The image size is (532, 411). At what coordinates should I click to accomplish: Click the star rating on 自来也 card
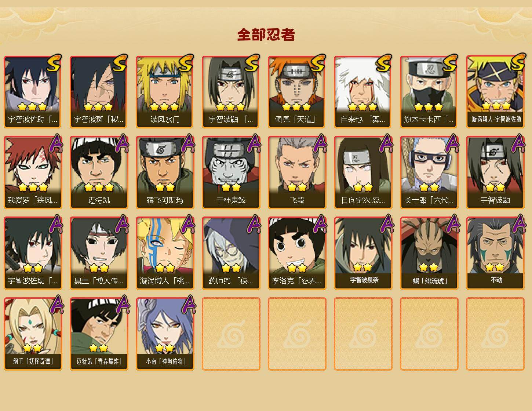tap(362, 107)
